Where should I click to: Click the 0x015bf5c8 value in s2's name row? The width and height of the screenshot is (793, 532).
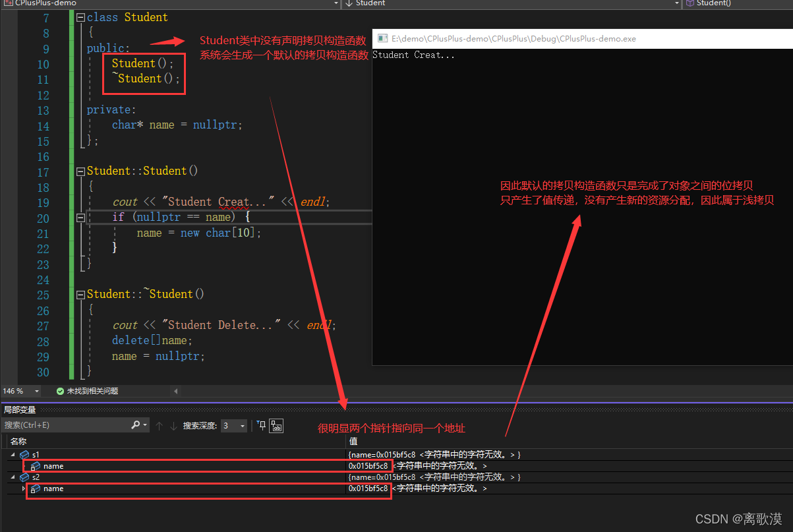point(368,488)
